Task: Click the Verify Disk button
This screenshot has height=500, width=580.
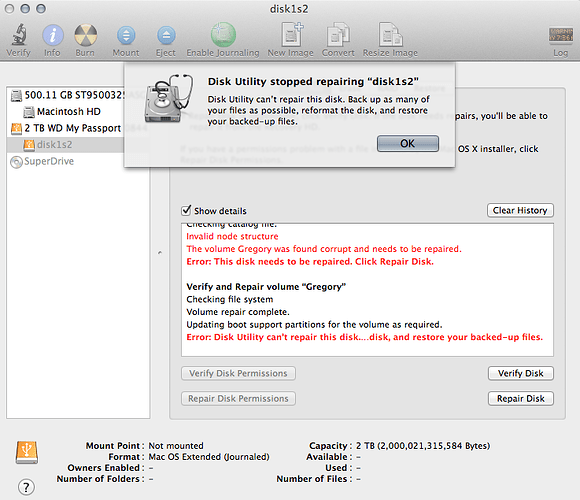Action: coord(520,373)
